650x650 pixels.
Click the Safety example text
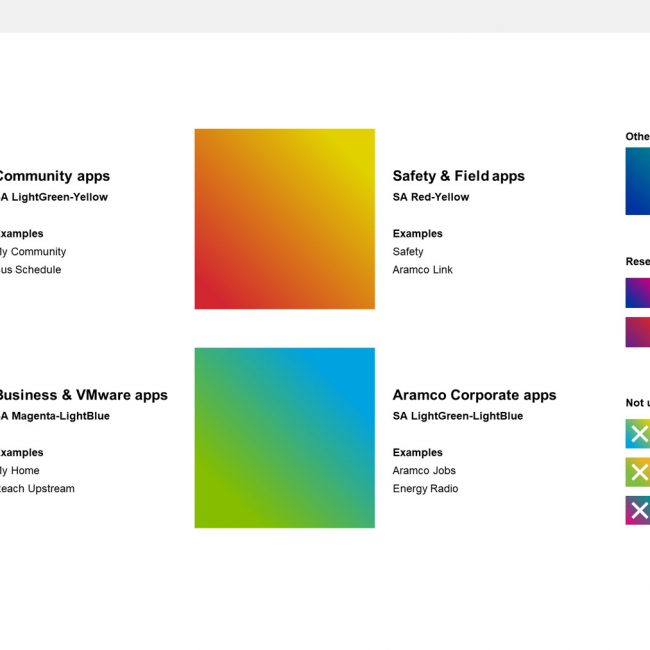[x=408, y=252]
